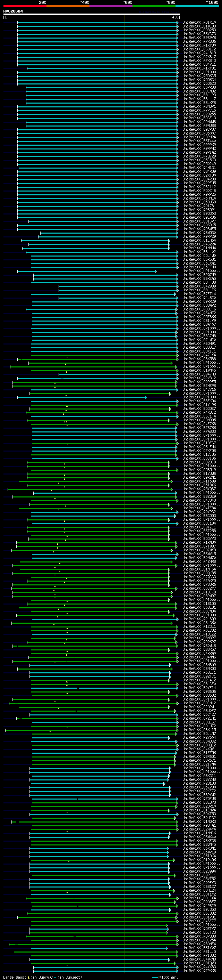Select the UniRef100_C8X588 label
The height and width of the screenshot is (980, 222).
[x=199, y=359]
